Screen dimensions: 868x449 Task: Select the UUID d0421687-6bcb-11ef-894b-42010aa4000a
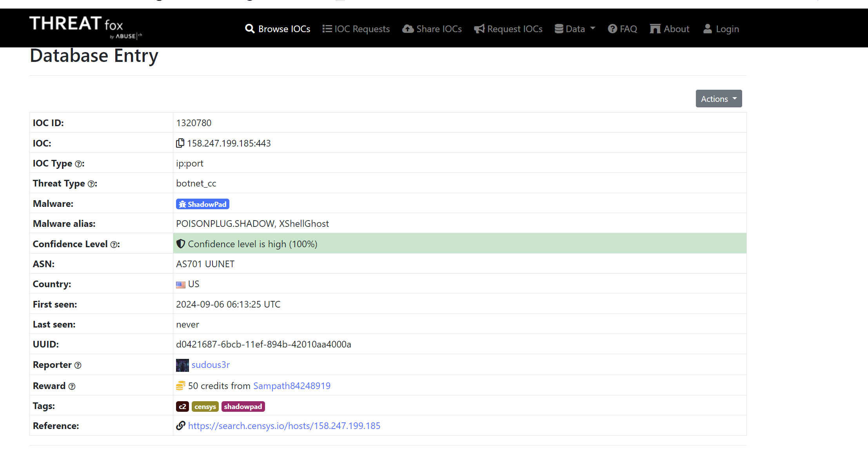(x=263, y=344)
